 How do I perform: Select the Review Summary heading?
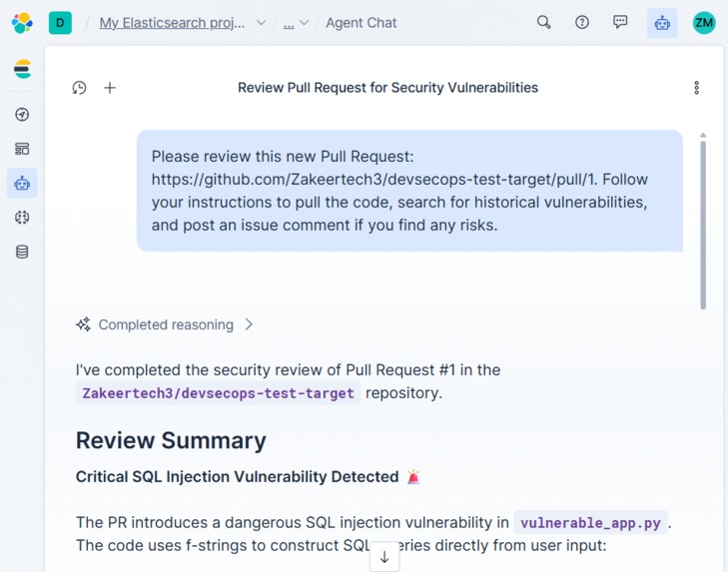pyautogui.click(x=171, y=440)
